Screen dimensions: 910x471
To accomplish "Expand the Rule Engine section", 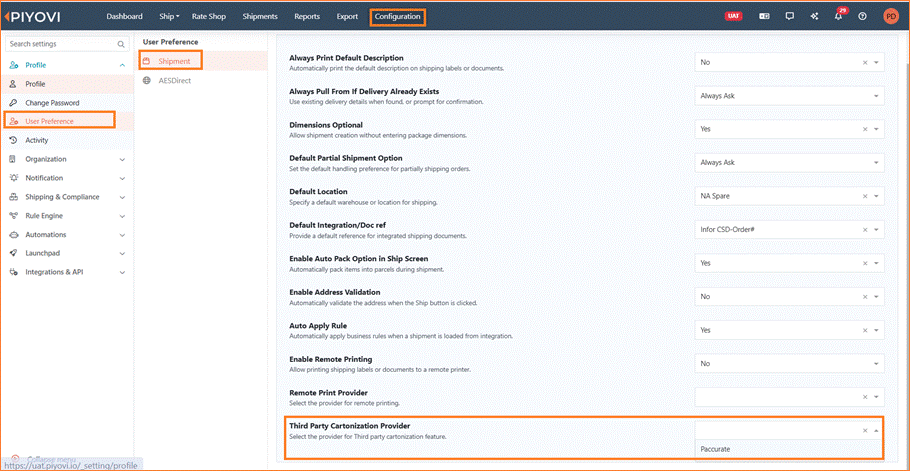I will coord(122,216).
